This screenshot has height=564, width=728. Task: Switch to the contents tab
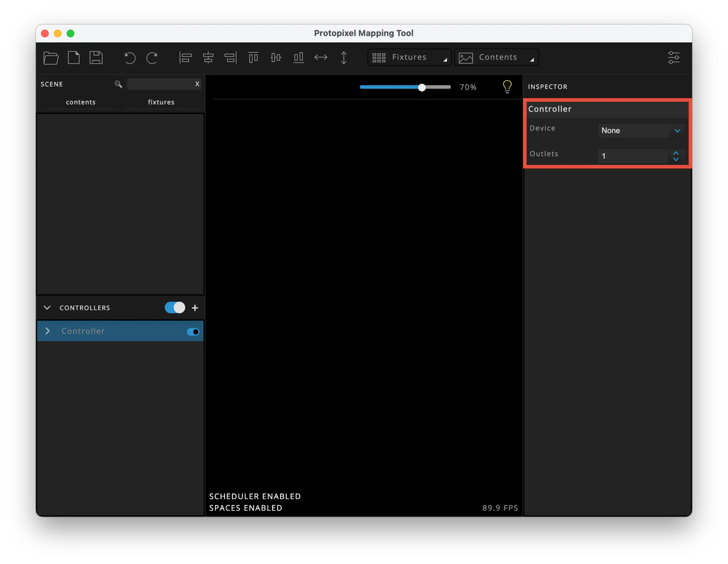coord(81,102)
